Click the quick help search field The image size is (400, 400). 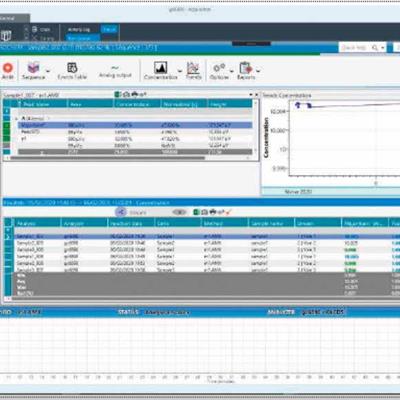pos(354,48)
